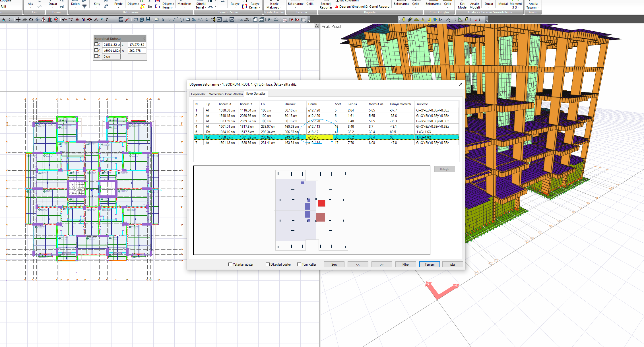Select row 5 with ø18 / 7 rebar

326,132
